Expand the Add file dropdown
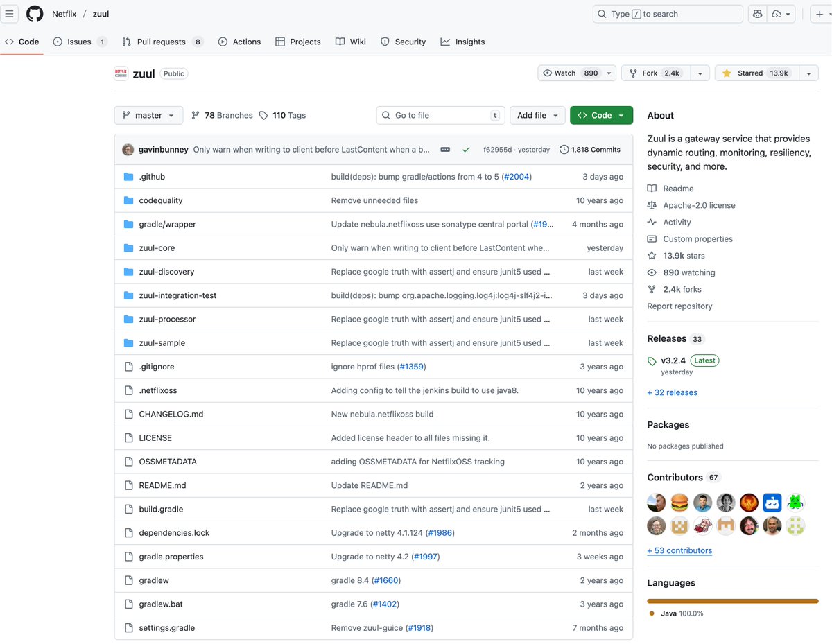Image resolution: width=832 pixels, height=644 pixels. [x=537, y=116]
